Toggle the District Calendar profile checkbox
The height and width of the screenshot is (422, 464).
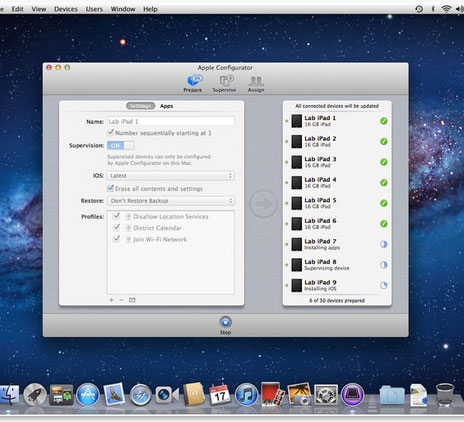click(x=116, y=228)
